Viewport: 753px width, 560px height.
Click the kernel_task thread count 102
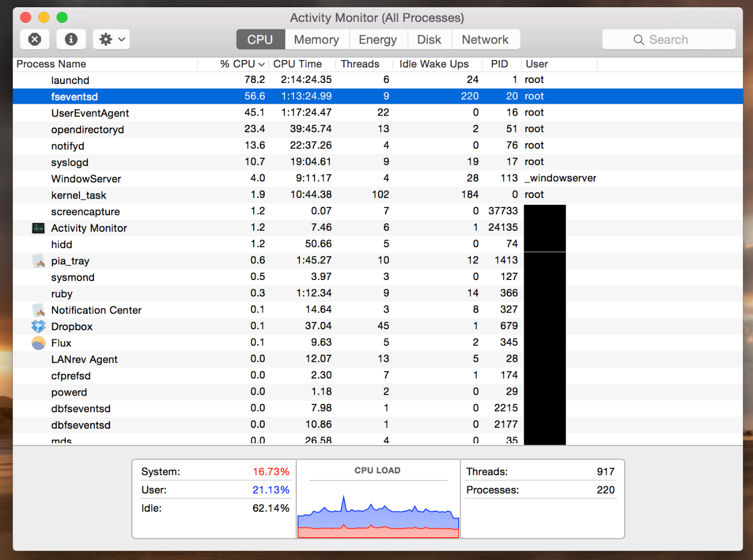pos(380,195)
